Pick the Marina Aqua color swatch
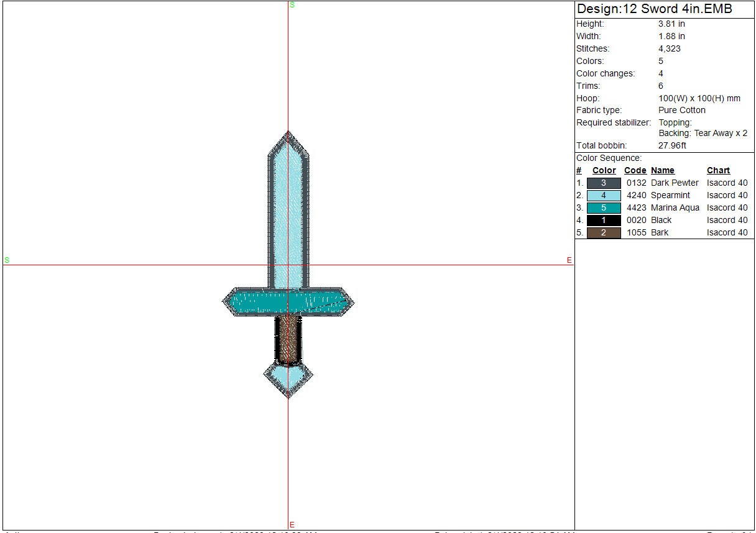Viewport: 756px width, 533px height. tap(603, 208)
